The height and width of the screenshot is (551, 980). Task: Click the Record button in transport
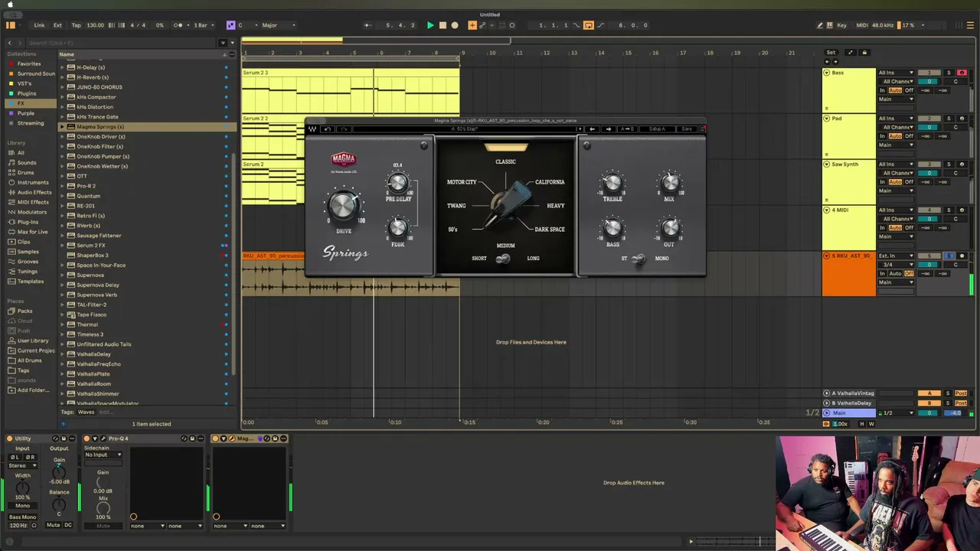[x=455, y=25]
